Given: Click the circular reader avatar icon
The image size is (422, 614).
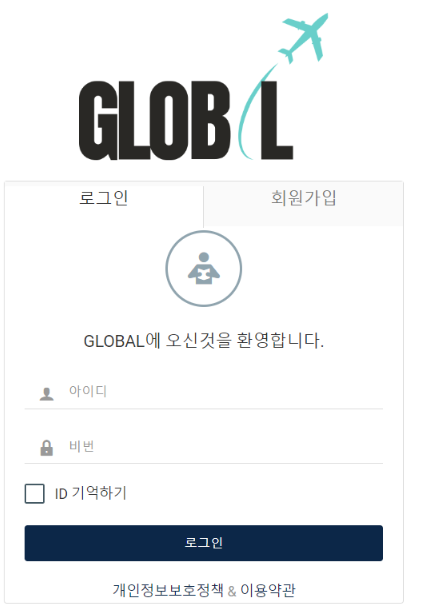Looking at the screenshot, I should pos(204,269).
